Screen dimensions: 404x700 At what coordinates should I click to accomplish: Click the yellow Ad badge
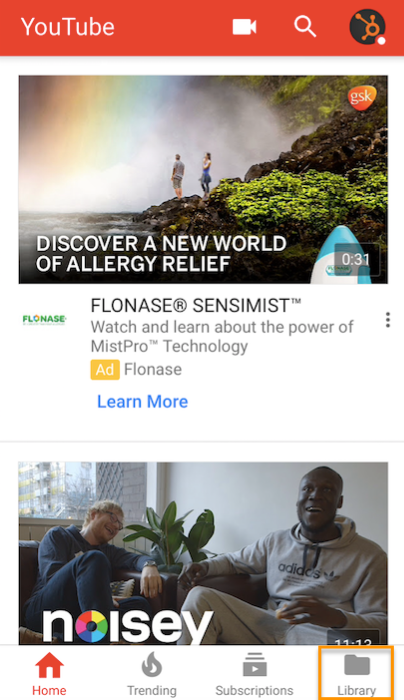pos(105,370)
